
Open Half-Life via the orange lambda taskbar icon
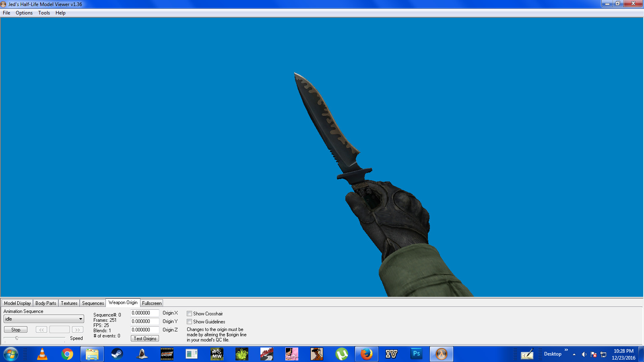click(x=442, y=354)
